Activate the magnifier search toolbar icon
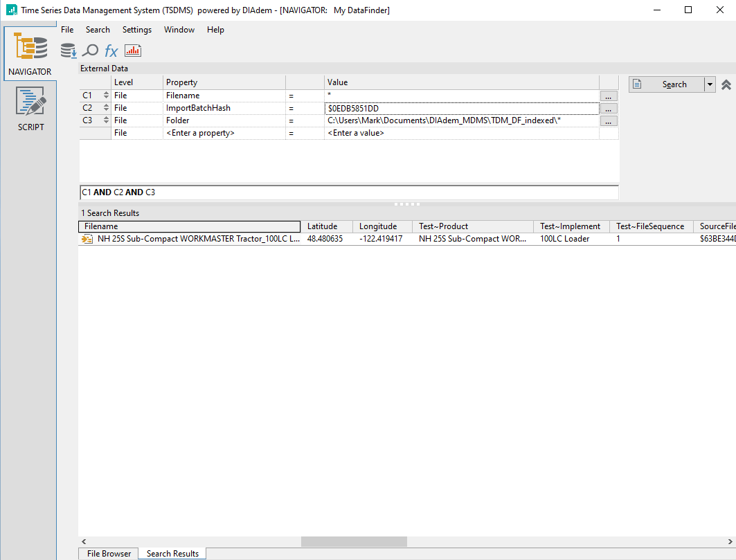Screen dimensions: 736x560 click(89, 51)
